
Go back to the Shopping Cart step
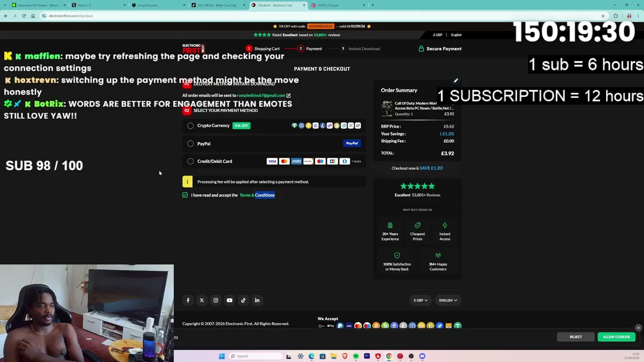(x=263, y=49)
